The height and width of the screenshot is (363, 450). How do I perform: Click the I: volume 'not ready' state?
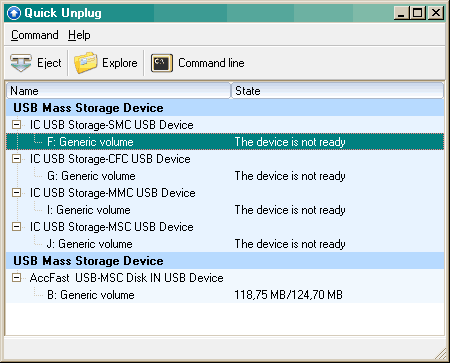[290, 210]
